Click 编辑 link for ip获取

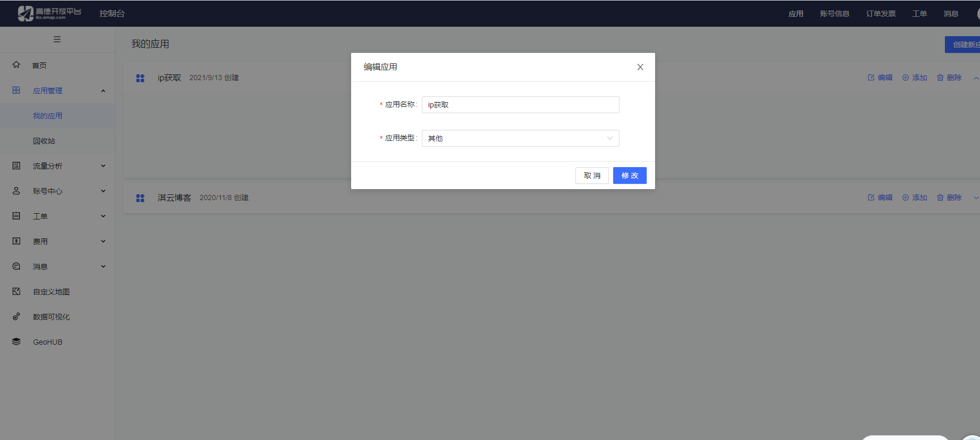pos(885,78)
